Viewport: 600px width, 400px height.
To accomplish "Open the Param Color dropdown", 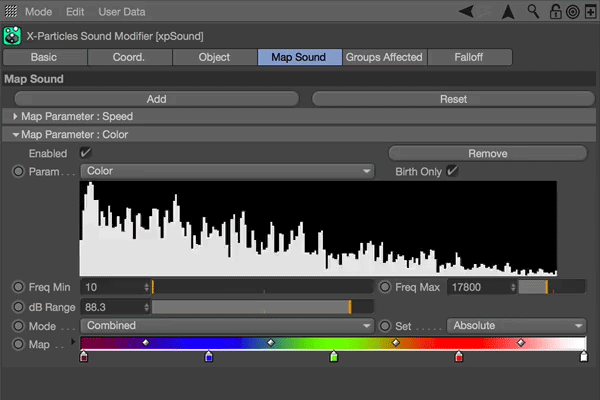I will (x=227, y=171).
